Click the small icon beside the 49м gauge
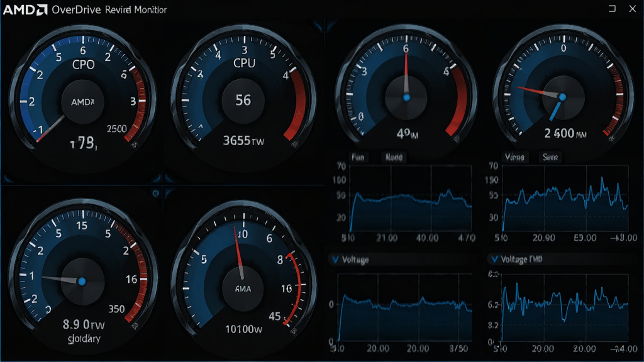The image size is (644, 362). click(457, 139)
